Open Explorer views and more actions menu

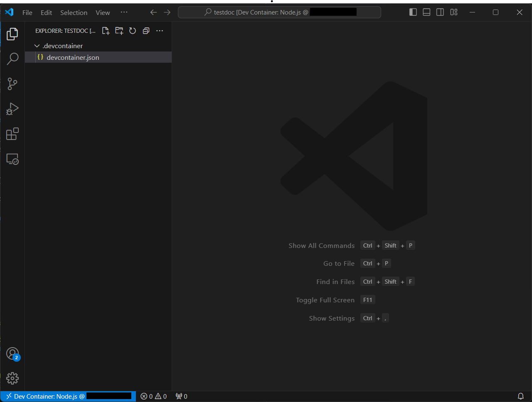click(160, 31)
